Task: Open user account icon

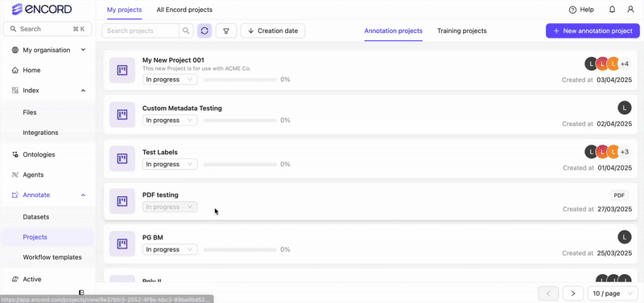Action: click(x=630, y=10)
